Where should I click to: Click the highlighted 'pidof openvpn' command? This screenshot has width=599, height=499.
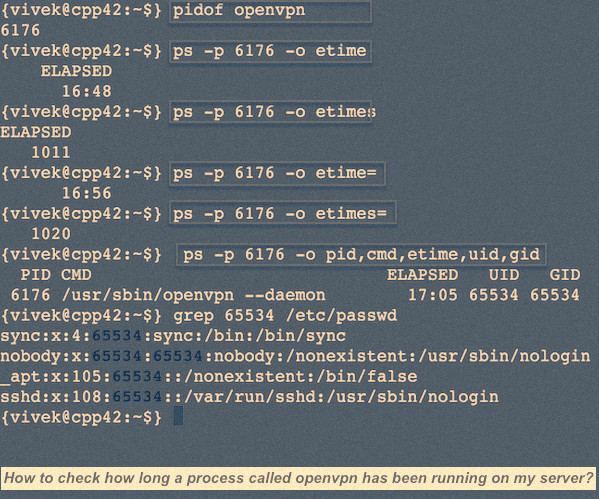(x=270, y=11)
